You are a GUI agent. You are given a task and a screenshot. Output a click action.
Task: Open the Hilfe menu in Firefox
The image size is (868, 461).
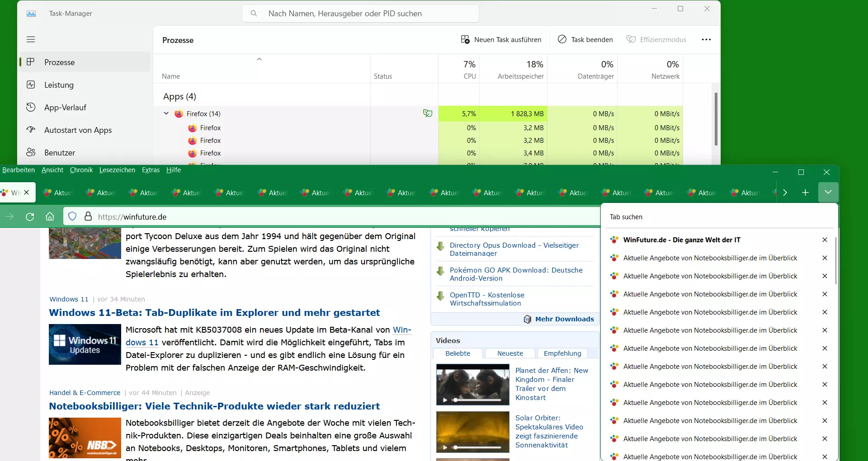point(174,170)
